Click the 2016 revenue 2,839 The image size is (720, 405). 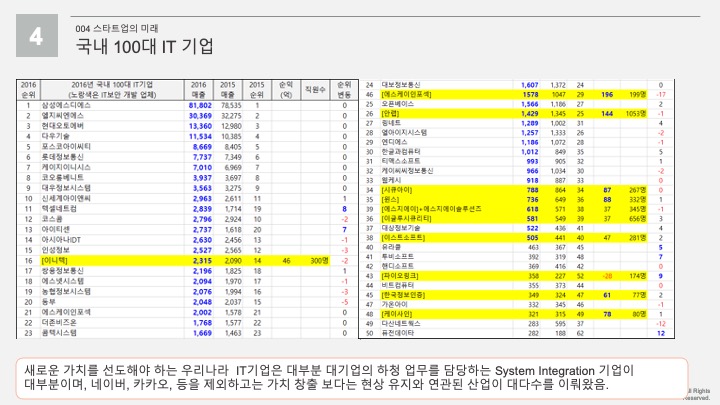tap(202, 208)
